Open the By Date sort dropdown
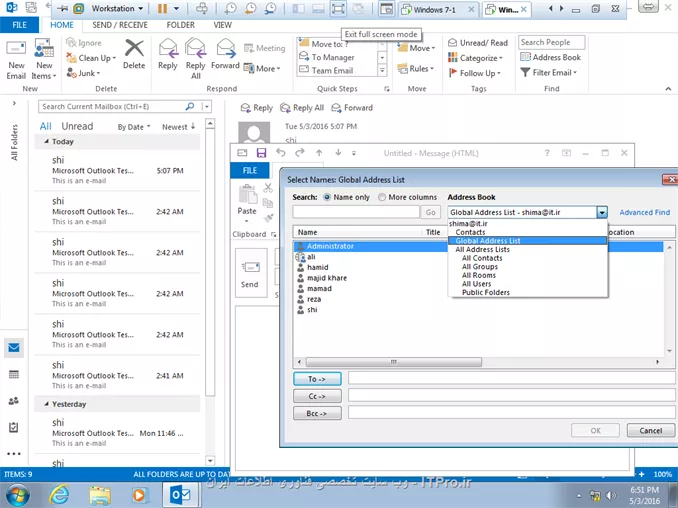678x508 pixels. coord(134,127)
